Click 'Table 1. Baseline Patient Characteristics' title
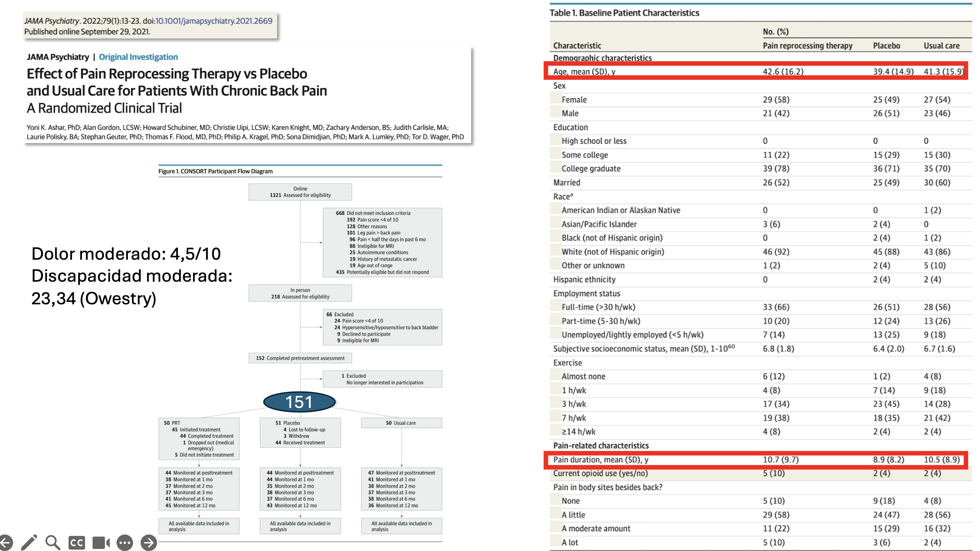The height and width of the screenshot is (551, 980). [624, 13]
